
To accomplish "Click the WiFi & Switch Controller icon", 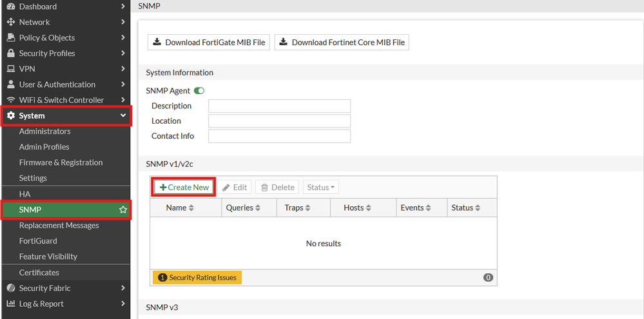I will [x=10, y=100].
